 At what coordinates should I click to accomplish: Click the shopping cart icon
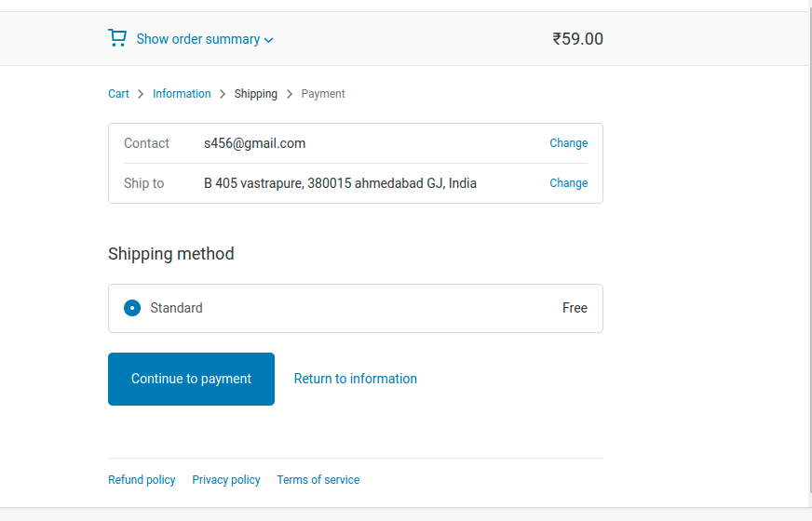pos(117,38)
